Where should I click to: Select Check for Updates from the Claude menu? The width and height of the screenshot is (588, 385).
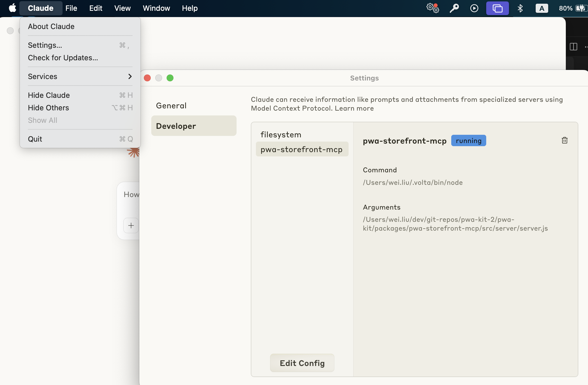click(x=63, y=58)
